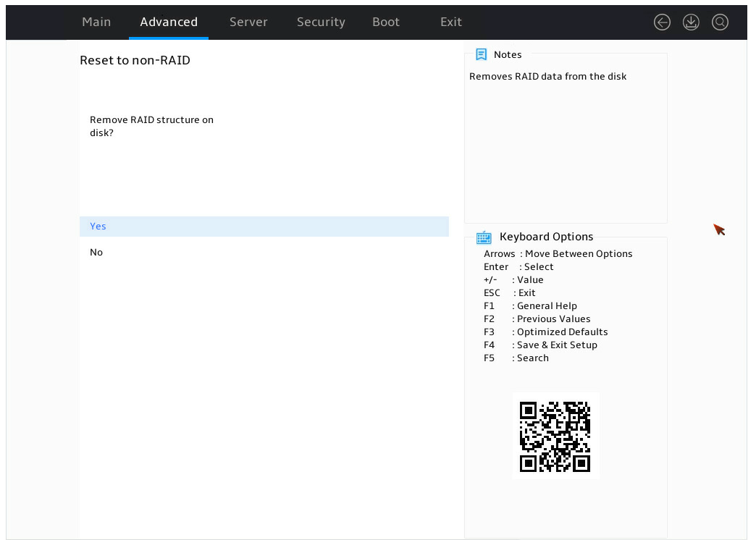Select the Advanced tab
Screen dimensions: 756x540
[x=169, y=22]
